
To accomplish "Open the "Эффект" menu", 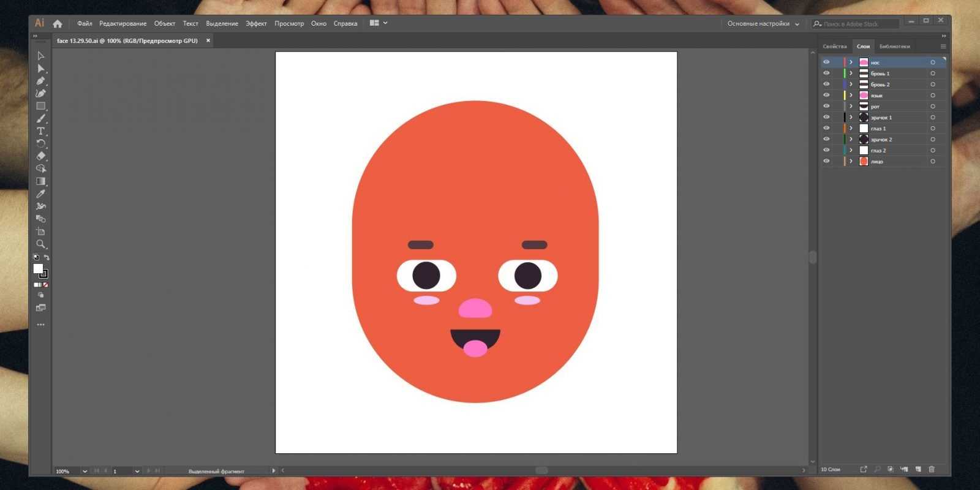I will click(x=256, y=24).
